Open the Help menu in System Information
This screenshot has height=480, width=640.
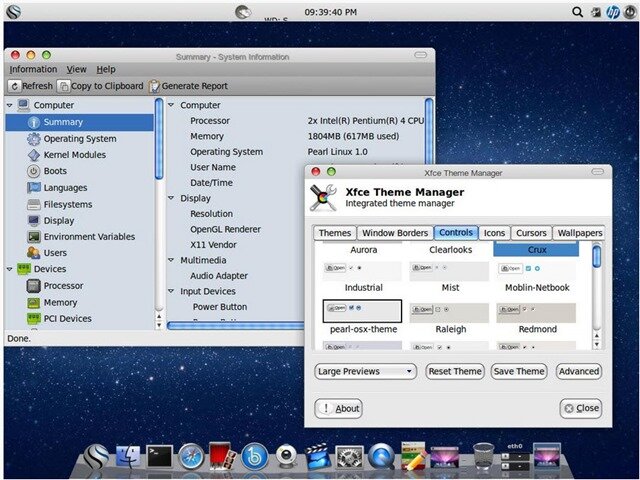point(106,69)
